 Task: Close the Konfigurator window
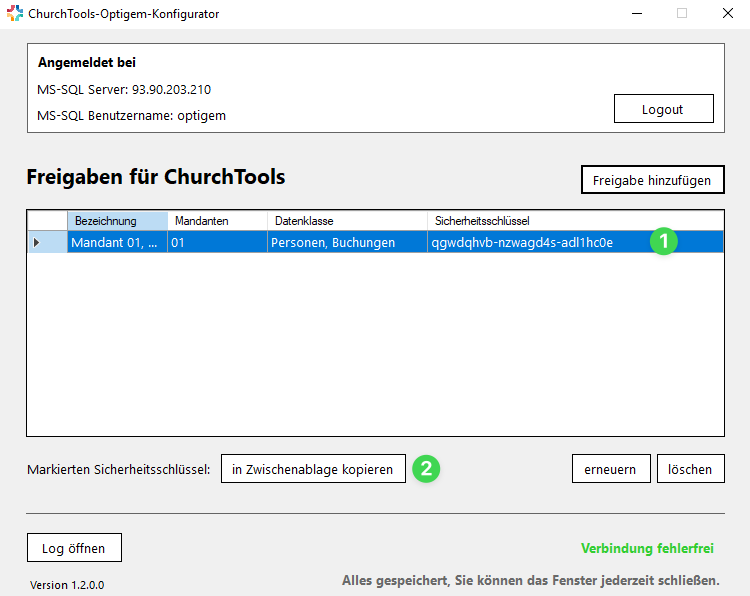pos(728,13)
